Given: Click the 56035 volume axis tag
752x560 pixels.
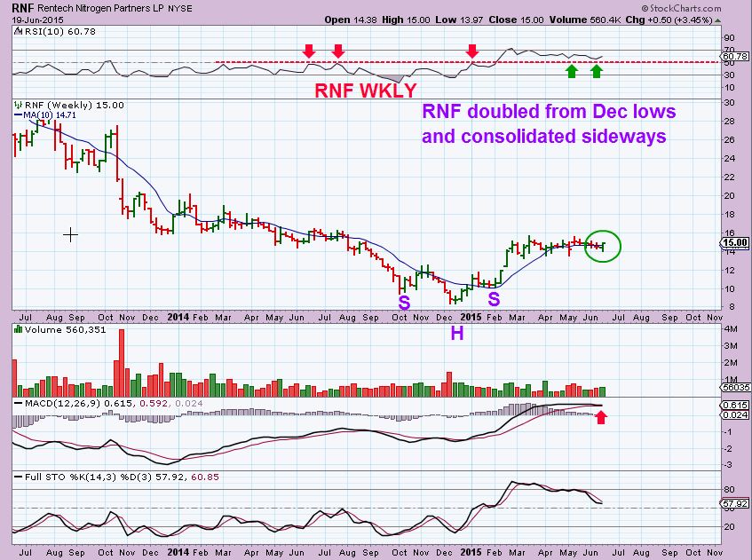Looking at the screenshot, I should 736,388.
